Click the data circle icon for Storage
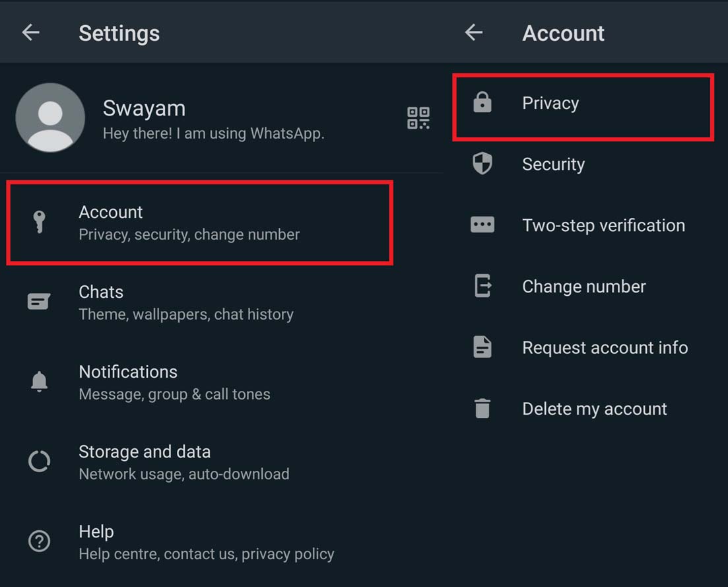 (39, 461)
